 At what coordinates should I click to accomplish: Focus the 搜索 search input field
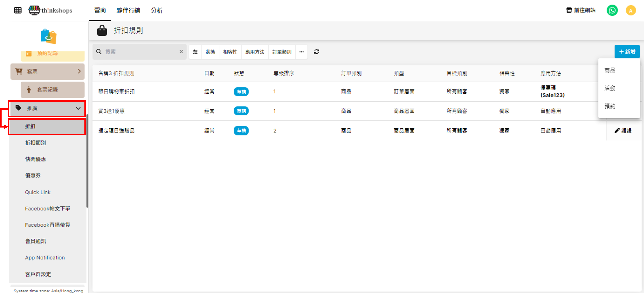[x=140, y=52]
